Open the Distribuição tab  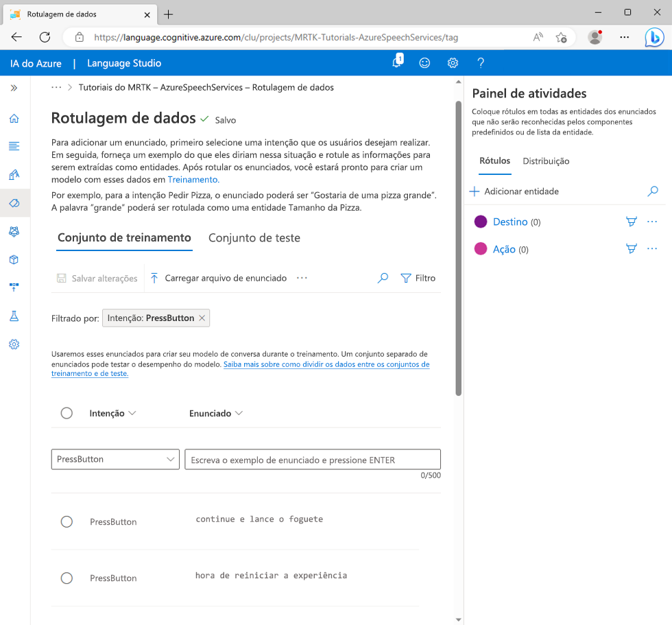[546, 161]
